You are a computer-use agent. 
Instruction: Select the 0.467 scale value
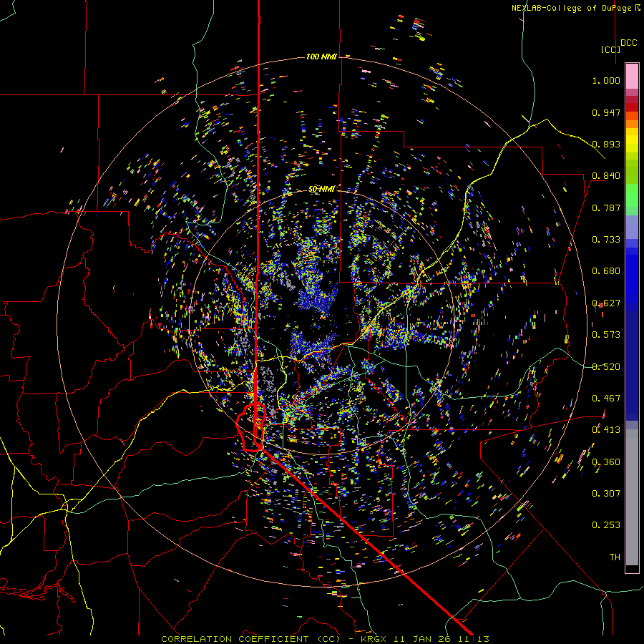tap(606, 399)
